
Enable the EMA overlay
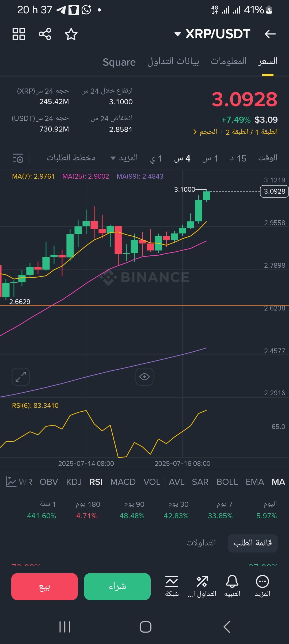click(x=255, y=482)
